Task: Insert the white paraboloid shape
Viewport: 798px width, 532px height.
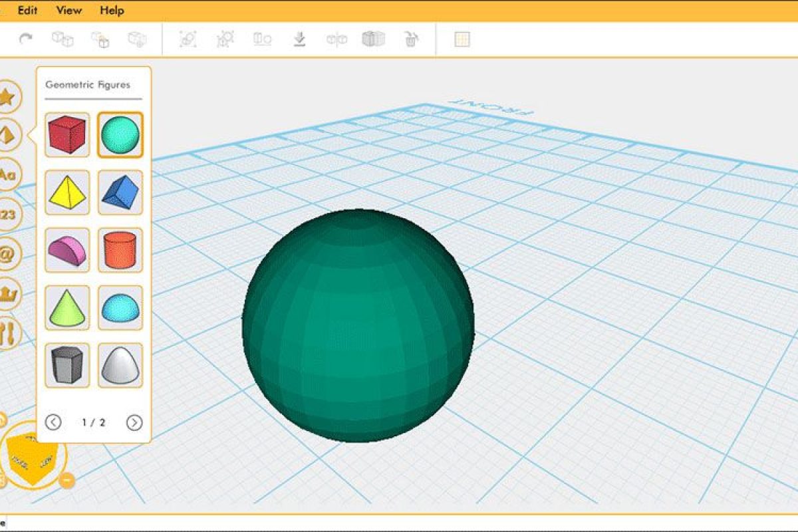Action: pos(120,365)
